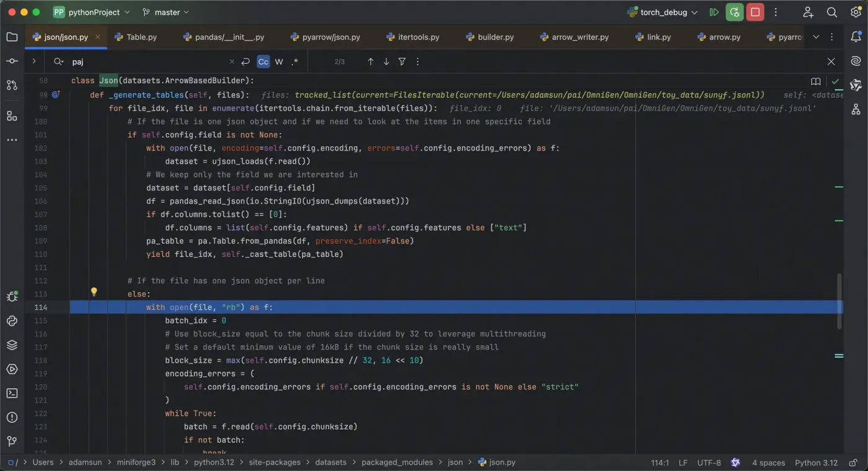Screen dimensions: 868x471
Task: Switch to the arrow_writer.py tab
Action: tap(574, 37)
